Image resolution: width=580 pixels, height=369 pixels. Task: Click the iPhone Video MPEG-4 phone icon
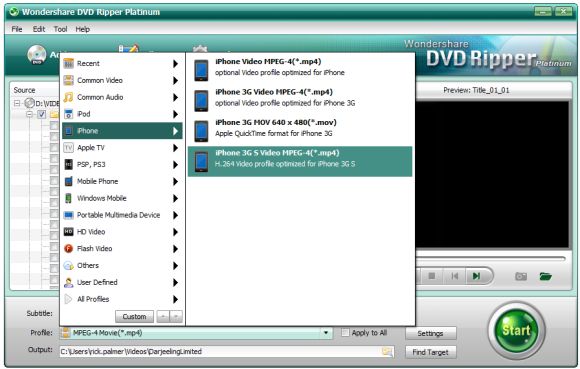pyautogui.click(x=201, y=70)
